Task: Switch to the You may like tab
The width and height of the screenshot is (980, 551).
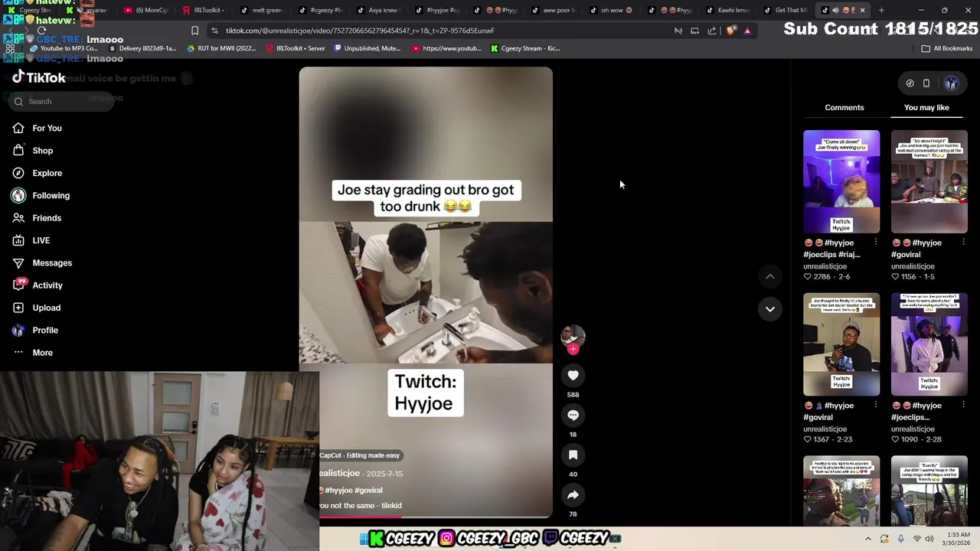Action: (926, 107)
